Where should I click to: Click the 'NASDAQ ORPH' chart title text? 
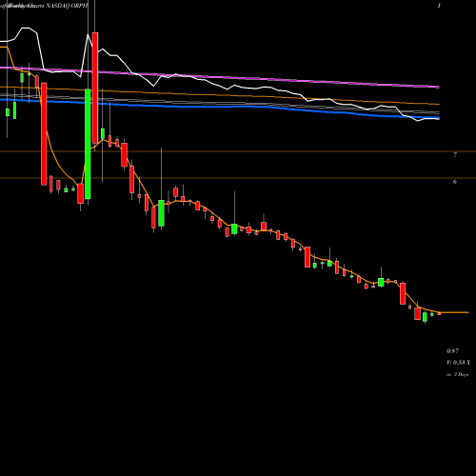(67, 6)
